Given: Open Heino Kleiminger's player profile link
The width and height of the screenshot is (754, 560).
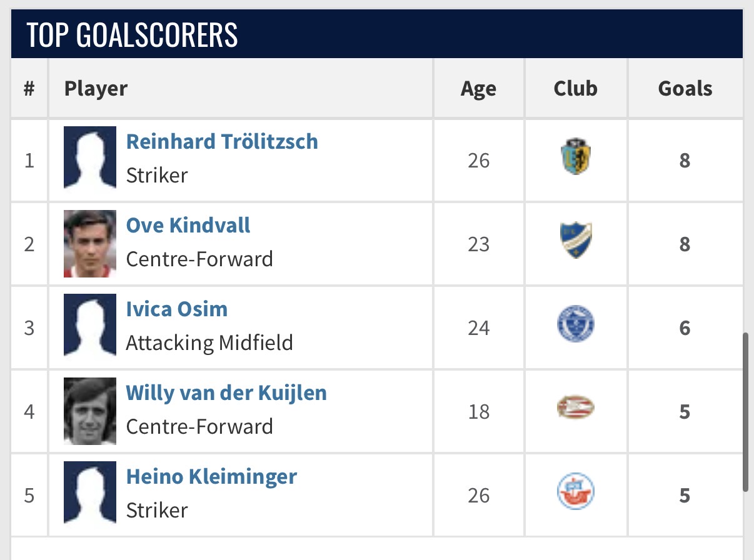Looking at the screenshot, I should [x=211, y=476].
